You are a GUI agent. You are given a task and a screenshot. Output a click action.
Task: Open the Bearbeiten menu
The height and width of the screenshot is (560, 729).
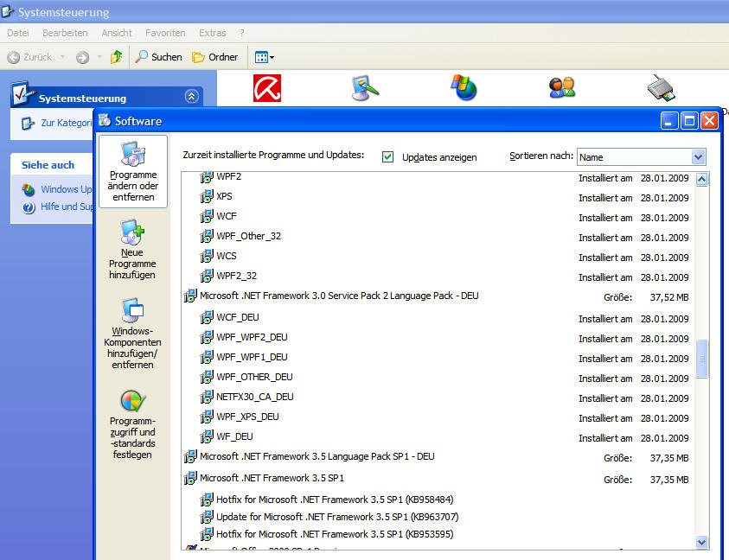click(x=65, y=33)
